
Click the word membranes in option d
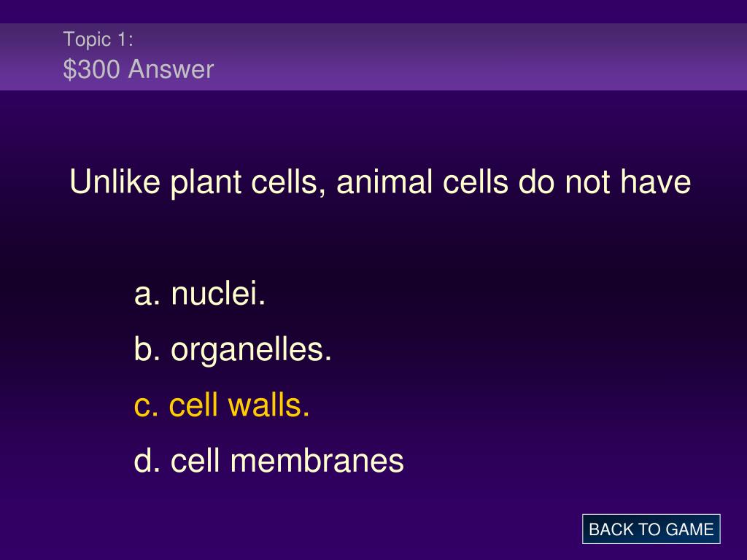pos(317,461)
